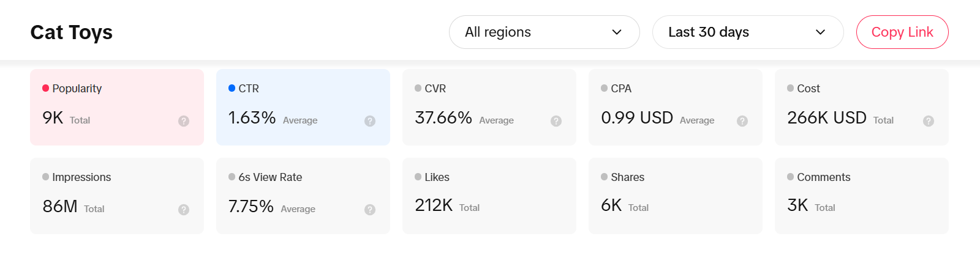980x258 pixels.
Task: Open the All regions dropdown
Action: (x=544, y=32)
